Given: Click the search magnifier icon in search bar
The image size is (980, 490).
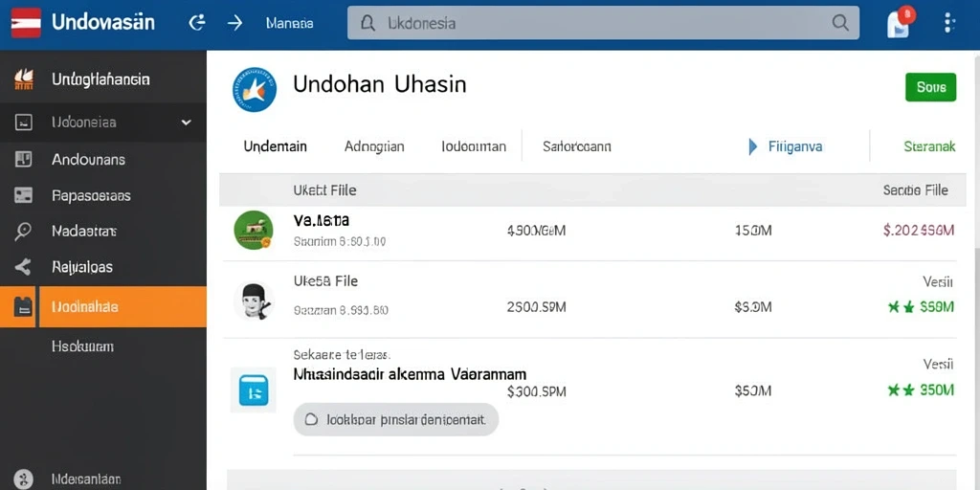Looking at the screenshot, I should [840, 23].
